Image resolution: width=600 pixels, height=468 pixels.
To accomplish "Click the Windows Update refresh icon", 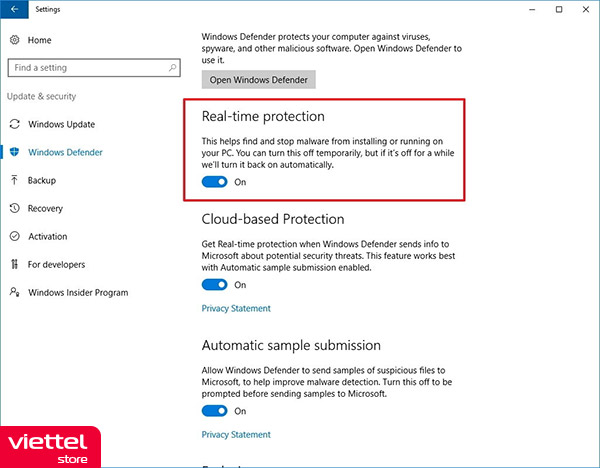I will (x=15, y=124).
